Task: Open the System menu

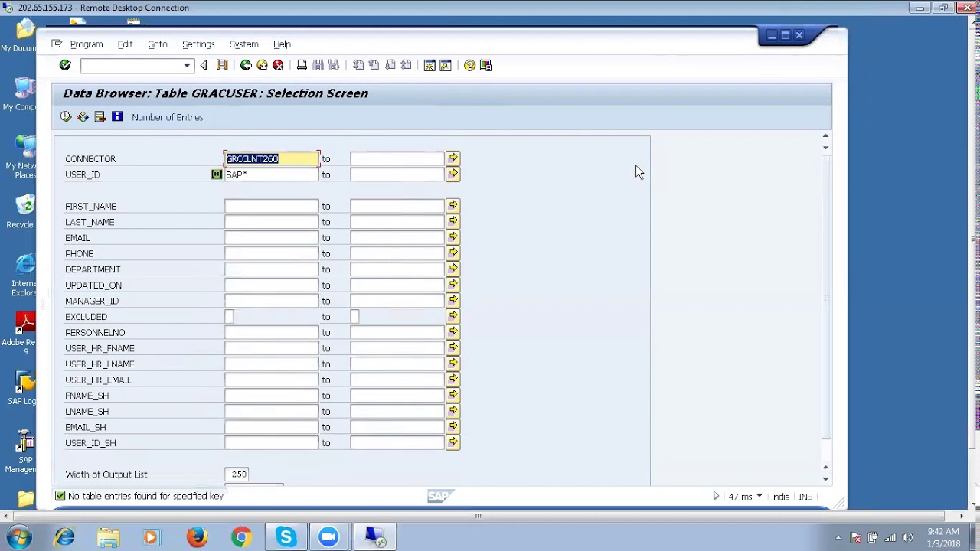Action: 243,44
